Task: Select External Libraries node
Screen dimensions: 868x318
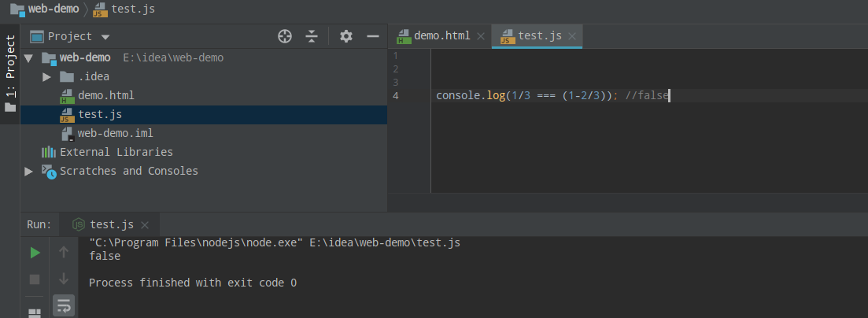Action: click(116, 152)
